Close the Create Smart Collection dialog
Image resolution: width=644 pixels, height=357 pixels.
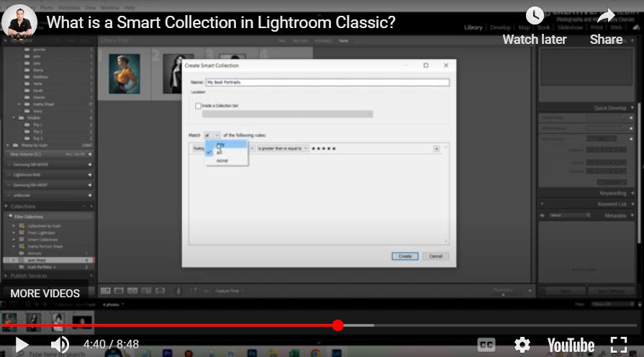click(x=446, y=65)
